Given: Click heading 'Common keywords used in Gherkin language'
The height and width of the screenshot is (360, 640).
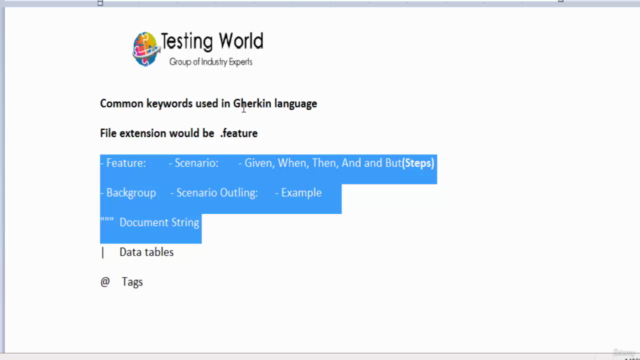Looking at the screenshot, I should [x=209, y=104].
